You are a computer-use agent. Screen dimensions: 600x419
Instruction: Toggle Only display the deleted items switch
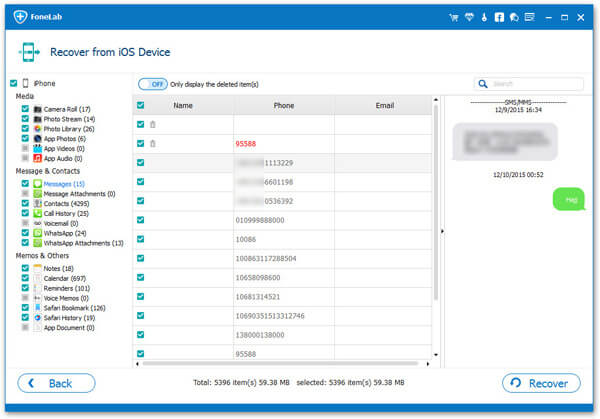pyautogui.click(x=153, y=84)
